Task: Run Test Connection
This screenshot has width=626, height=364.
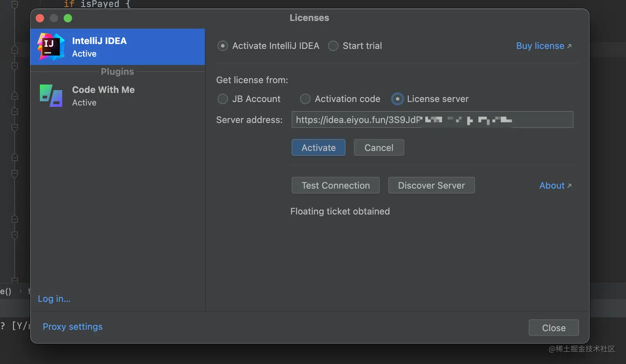Action: click(x=335, y=185)
